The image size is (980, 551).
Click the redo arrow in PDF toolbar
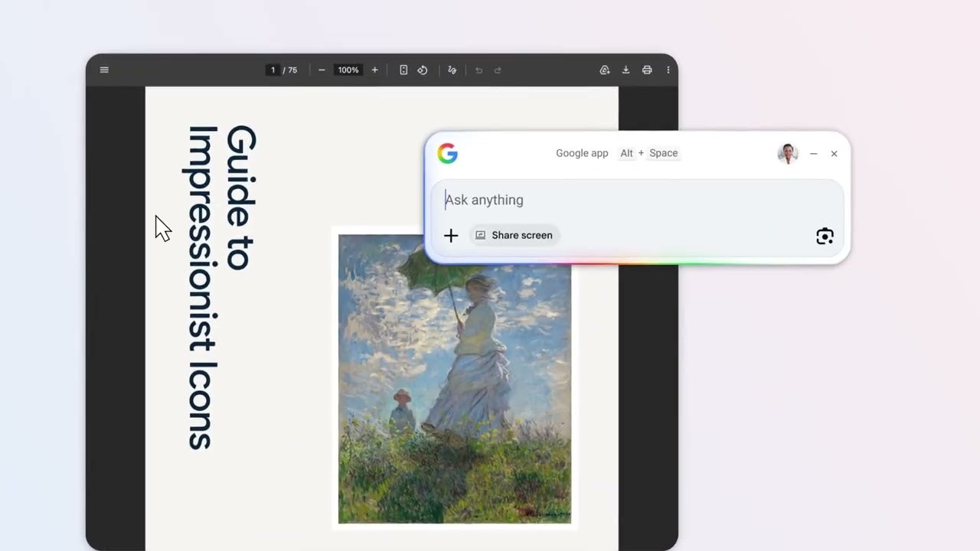pyautogui.click(x=498, y=70)
